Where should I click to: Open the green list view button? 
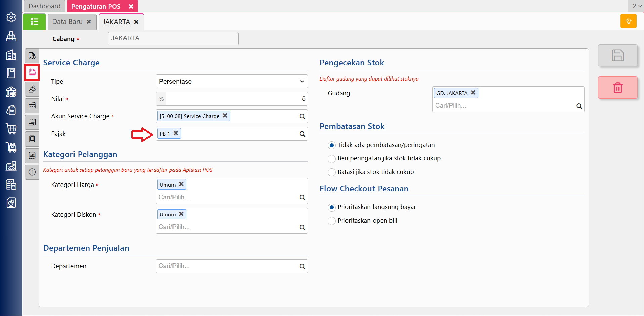pyautogui.click(x=34, y=22)
